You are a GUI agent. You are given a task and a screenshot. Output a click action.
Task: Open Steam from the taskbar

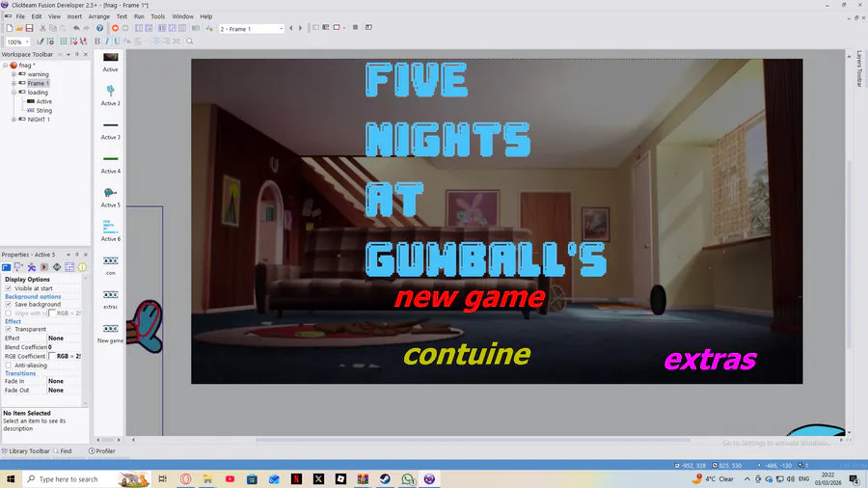[x=385, y=479]
